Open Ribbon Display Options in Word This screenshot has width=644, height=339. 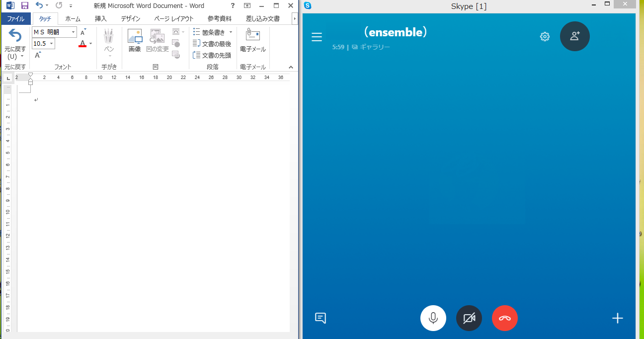[x=247, y=5]
